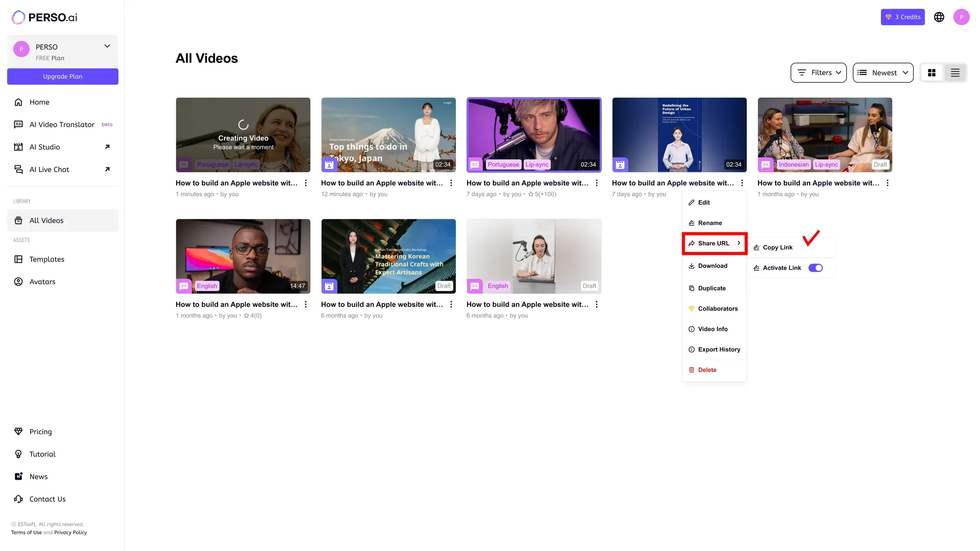This screenshot has height=551, width=980.
Task: Click the PERSO workspace avatar icon
Action: pyautogui.click(x=21, y=49)
